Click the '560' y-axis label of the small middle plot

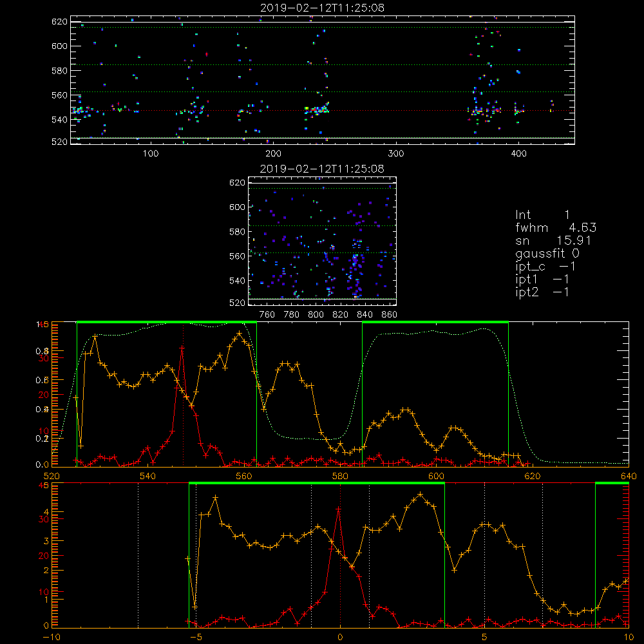237,256
